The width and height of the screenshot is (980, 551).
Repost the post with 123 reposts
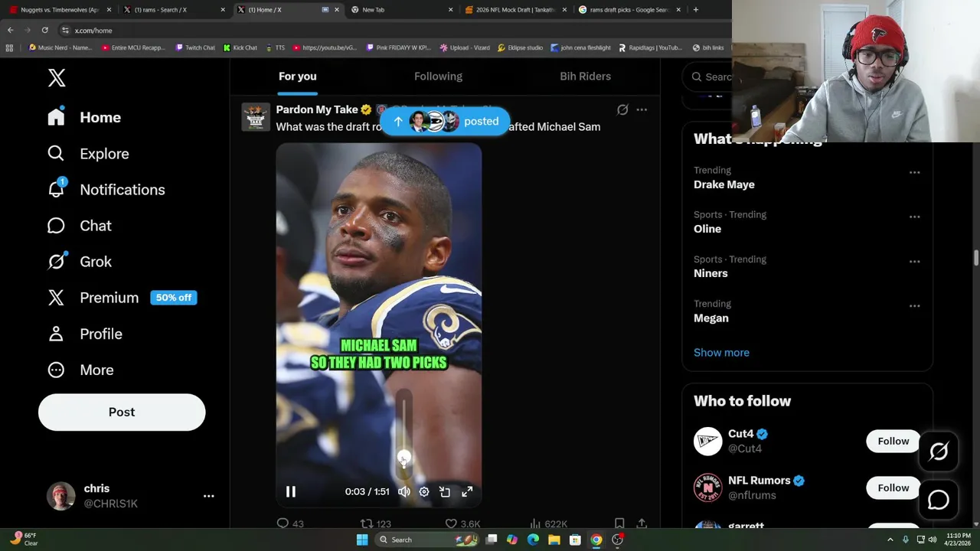click(x=376, y=523)
